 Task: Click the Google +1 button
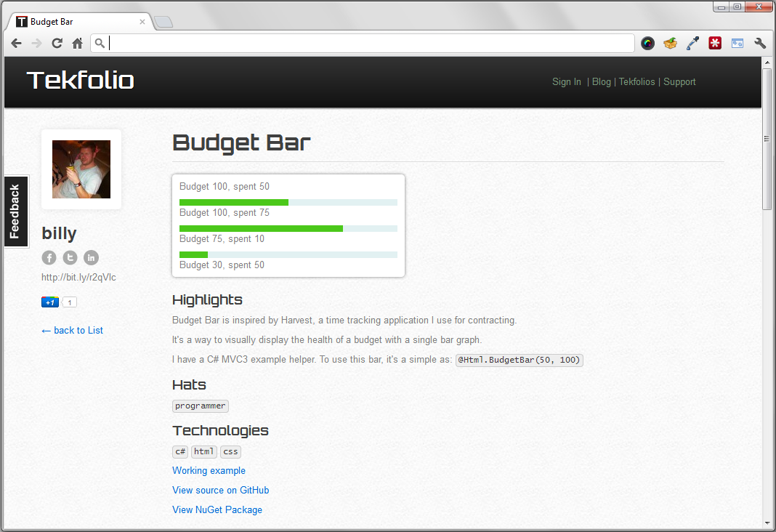(50, 302)
